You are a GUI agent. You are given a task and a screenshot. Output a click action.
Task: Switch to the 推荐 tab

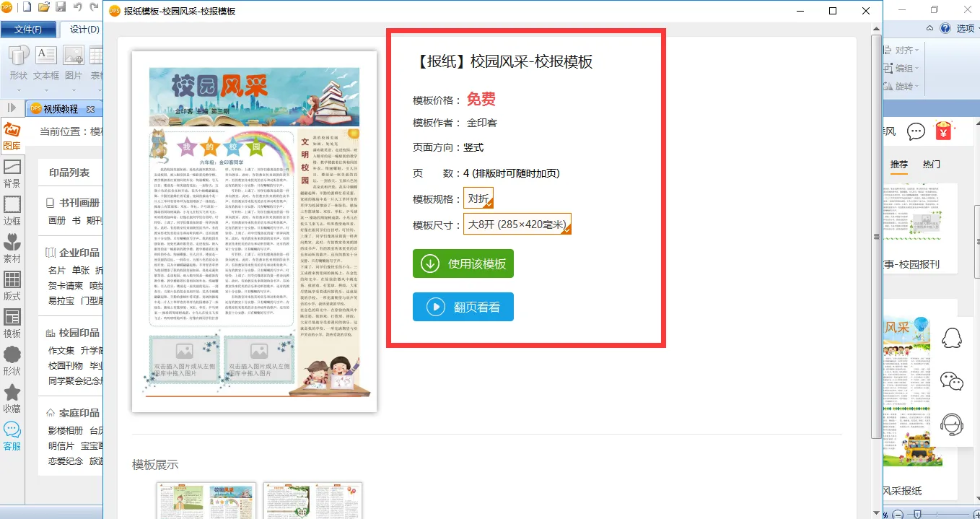pyautogui.click(x=899, y=164)
